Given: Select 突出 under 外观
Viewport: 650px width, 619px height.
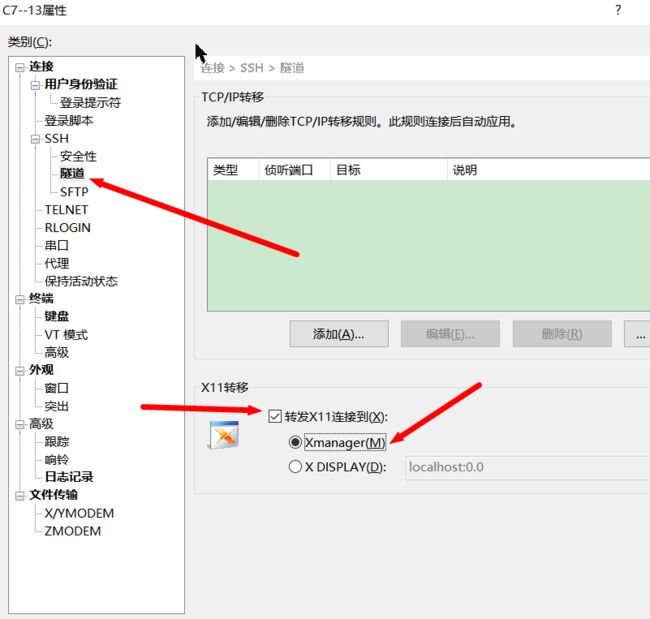Looking at the screenshot, I should 56,406.
